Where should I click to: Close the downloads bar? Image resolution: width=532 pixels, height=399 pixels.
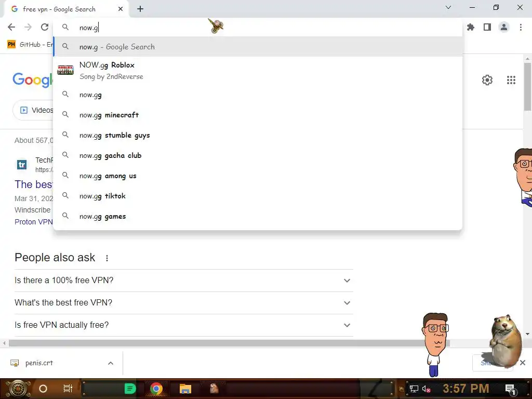[x=523, y=363]
